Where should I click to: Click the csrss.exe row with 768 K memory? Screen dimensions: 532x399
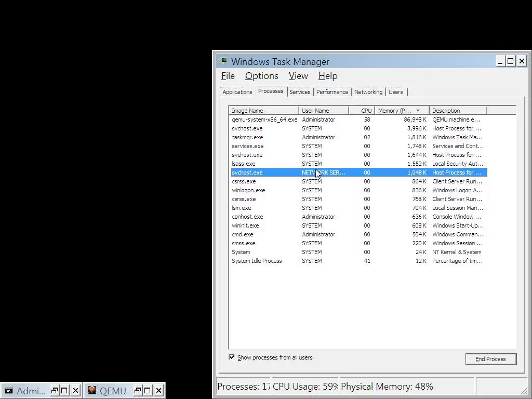(x=359, y=199)
